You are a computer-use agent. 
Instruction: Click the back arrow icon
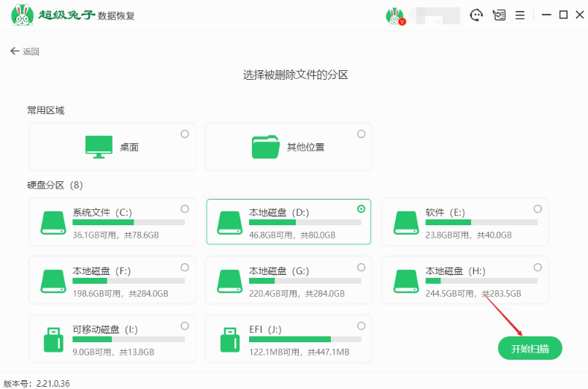click(x=15, y=51)
